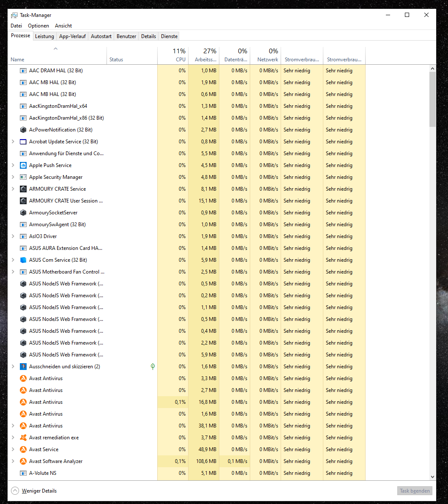Sort by the Netzwerk column header

265,55
